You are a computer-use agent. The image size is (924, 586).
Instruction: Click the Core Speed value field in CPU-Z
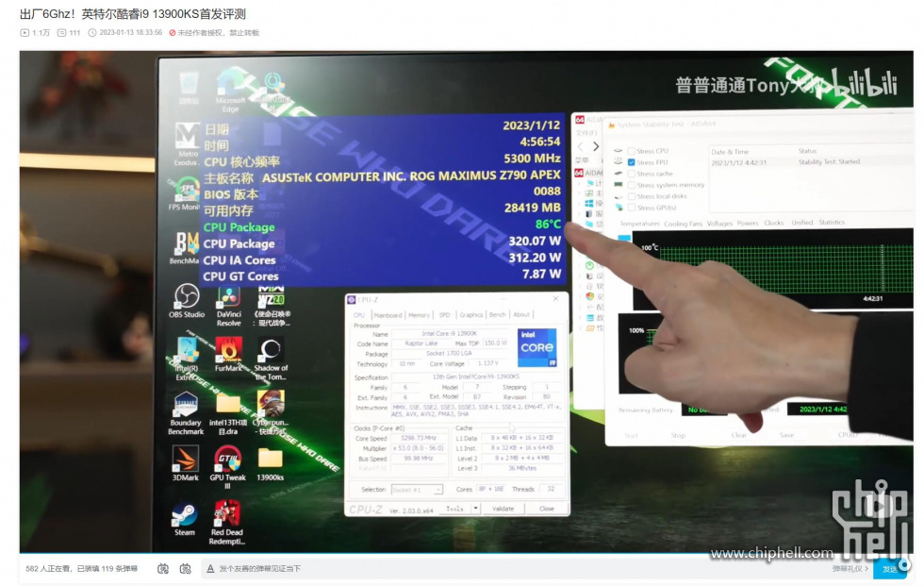(x=419, y=438)
